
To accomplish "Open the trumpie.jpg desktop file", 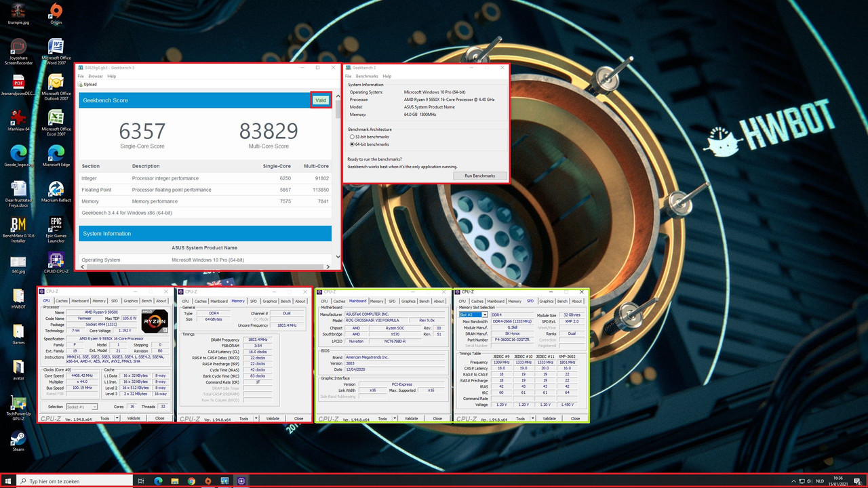I will click(x=18, y=14).
